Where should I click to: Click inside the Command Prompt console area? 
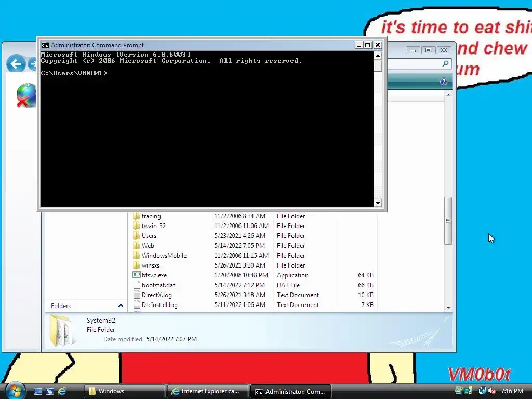coord(207,129)
